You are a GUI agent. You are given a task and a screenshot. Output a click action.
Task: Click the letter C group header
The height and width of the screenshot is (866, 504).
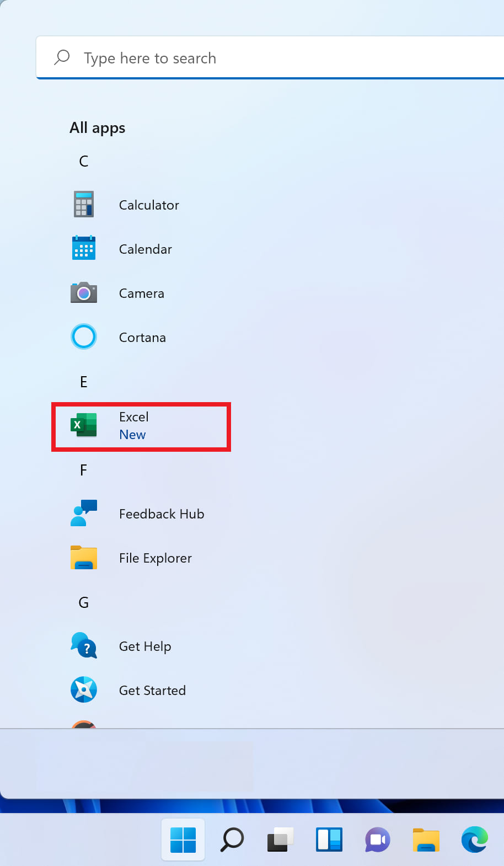pyautogui.click(x=84, y=161)
